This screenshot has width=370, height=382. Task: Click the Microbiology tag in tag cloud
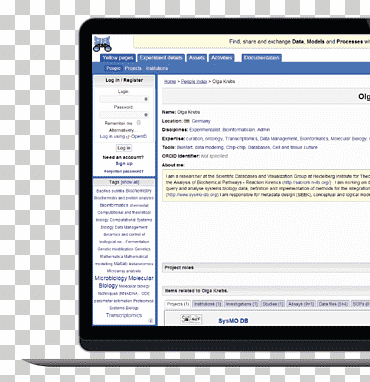111,278
